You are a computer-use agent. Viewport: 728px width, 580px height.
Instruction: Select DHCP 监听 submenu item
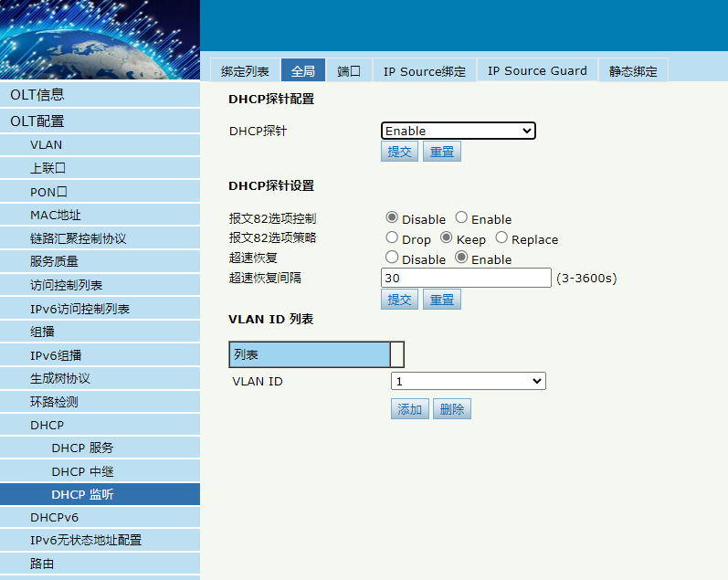100,494
